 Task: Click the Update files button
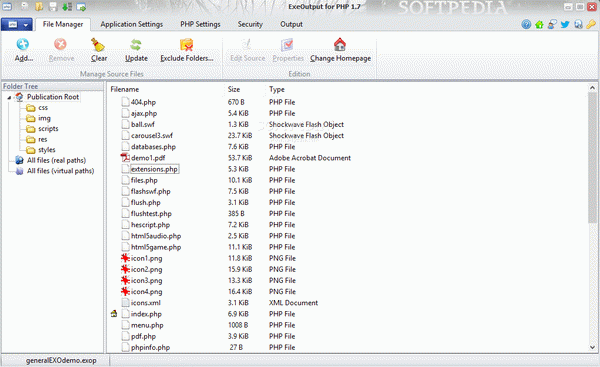click(x=136, y=50)
